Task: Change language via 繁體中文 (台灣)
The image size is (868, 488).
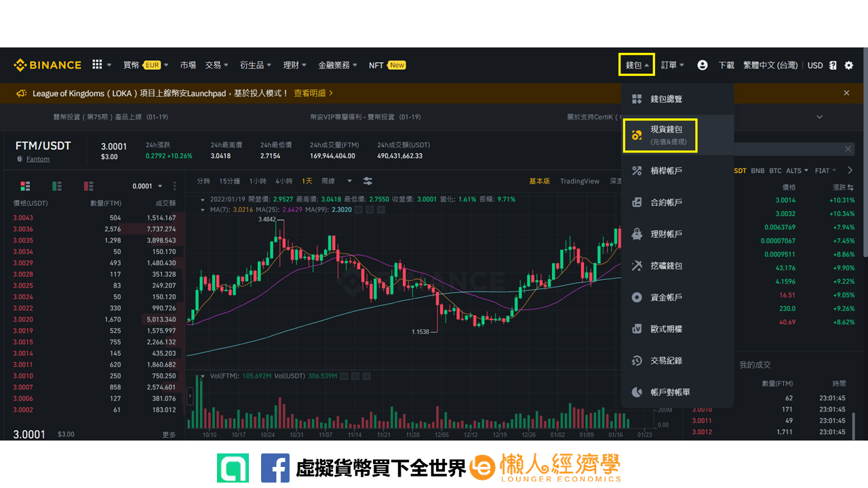Action: [770, 65]
